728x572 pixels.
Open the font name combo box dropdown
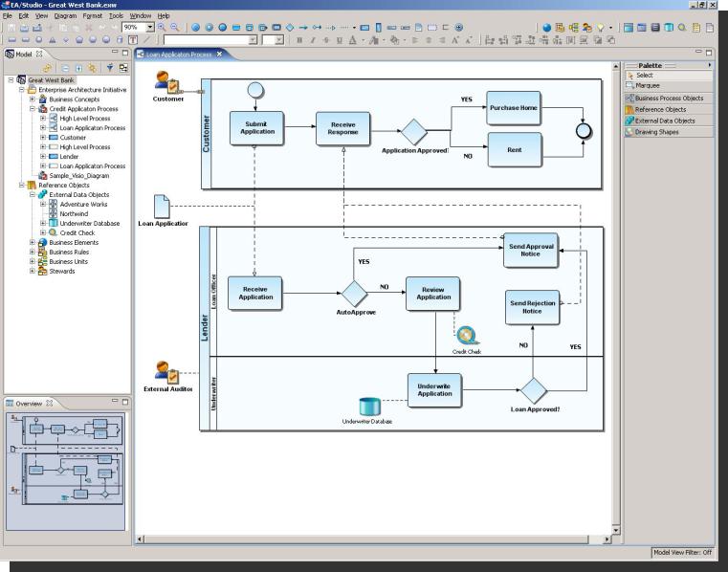point(253,40)
